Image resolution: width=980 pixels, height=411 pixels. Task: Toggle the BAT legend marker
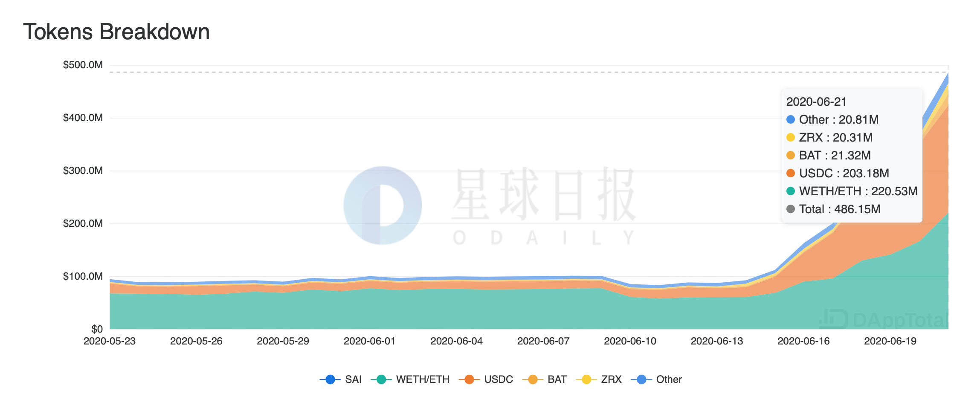click(x=533, y=379)
